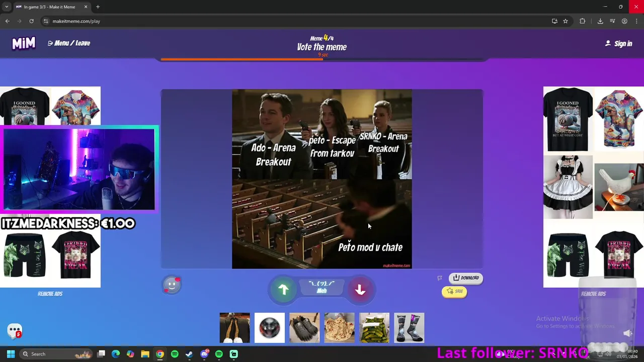Screen dimensions: 644x362
Task: Open Chrome profile icon
Action: [624, 21]
